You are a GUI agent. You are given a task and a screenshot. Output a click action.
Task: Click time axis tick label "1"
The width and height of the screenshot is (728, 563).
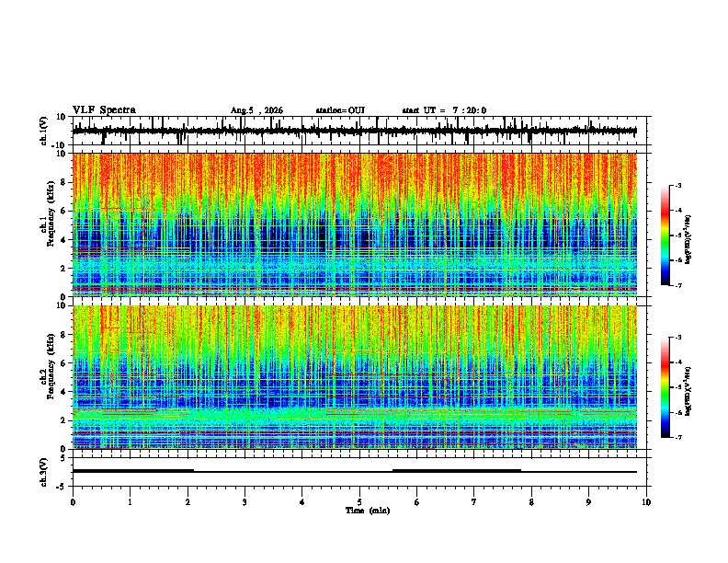point(130,502)
